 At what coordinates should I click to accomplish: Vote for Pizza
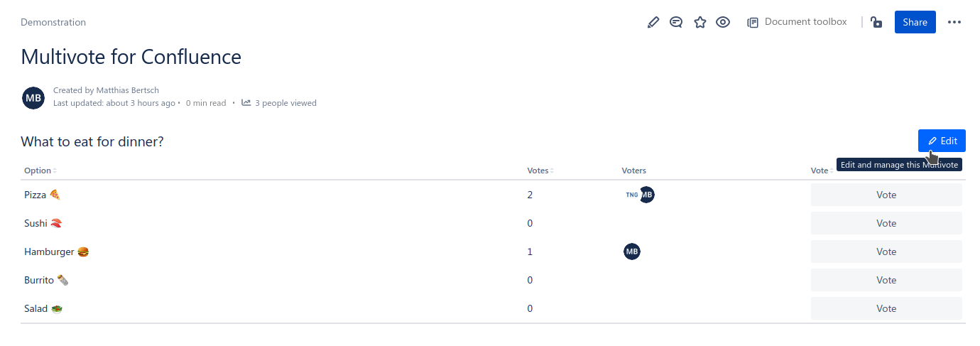[x=886, y=195]
